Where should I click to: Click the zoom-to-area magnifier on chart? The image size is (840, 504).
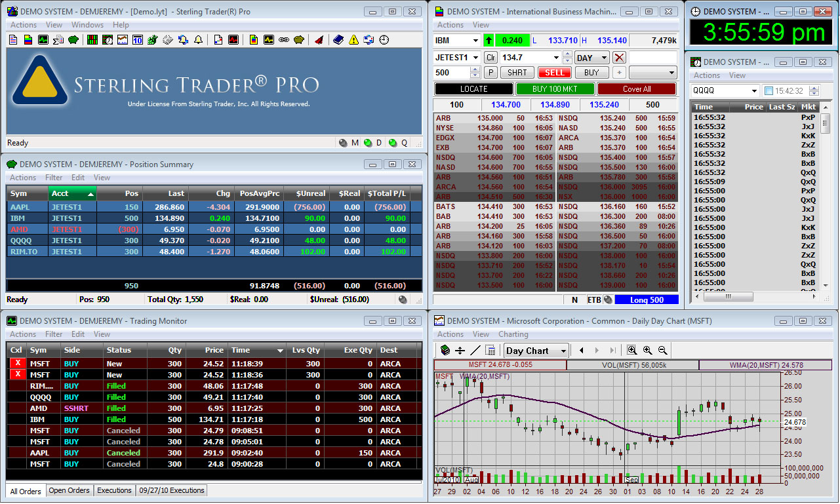pyautogui.click(x=632, y=351)
